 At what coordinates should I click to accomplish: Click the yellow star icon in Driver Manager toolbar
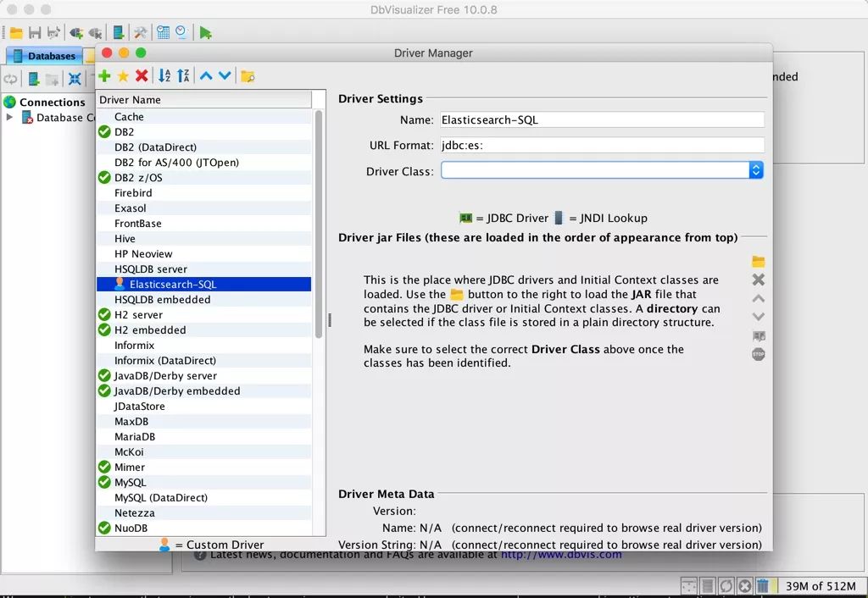click(x=123, y=76)
